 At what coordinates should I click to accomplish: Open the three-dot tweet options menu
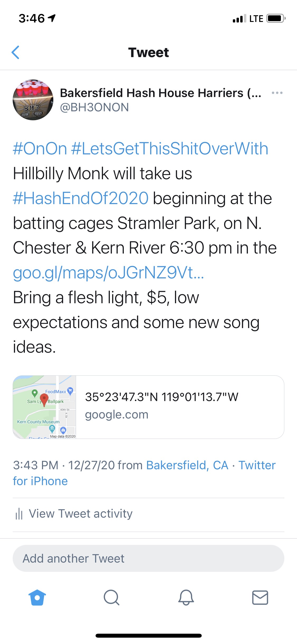click(277, 93)
